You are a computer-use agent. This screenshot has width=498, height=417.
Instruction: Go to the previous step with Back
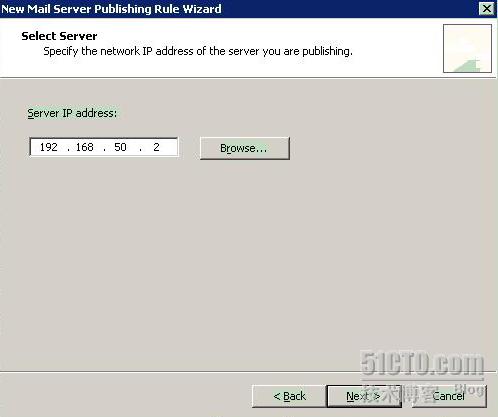289,396
